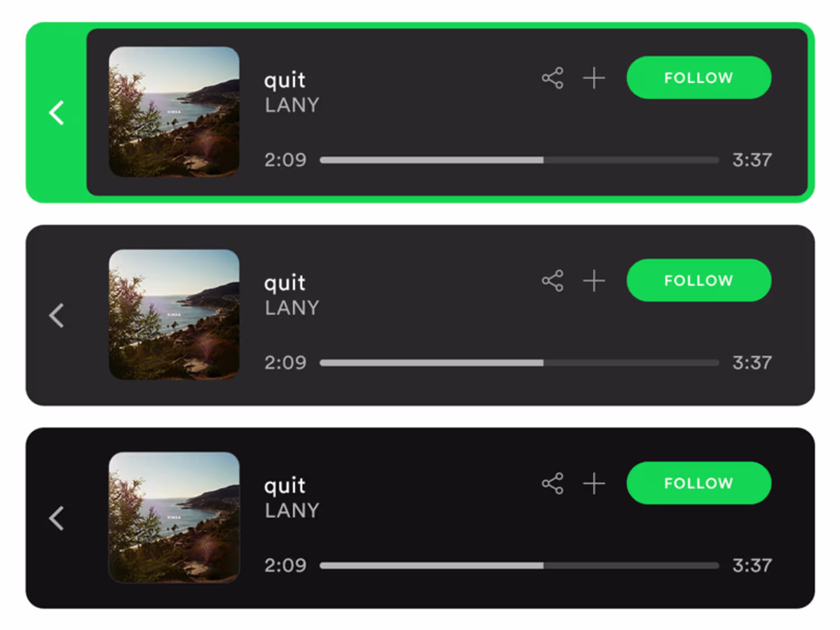Click the share icon in the green-bordered card

click(552, 78)
